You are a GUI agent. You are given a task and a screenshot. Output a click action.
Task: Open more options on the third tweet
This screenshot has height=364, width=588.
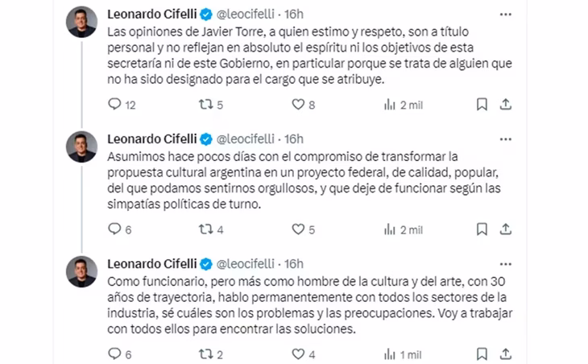pos(503,263)
